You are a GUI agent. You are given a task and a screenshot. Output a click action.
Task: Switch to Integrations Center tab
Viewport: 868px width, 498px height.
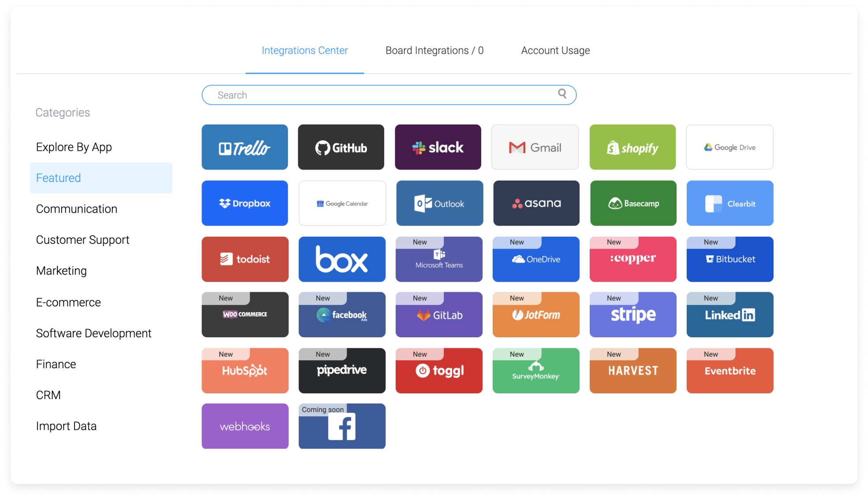click(305, 50)
